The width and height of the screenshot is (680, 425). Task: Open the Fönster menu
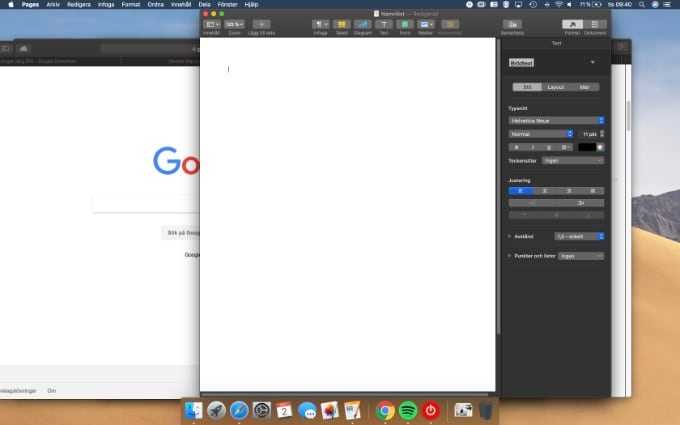pos(227,4)
